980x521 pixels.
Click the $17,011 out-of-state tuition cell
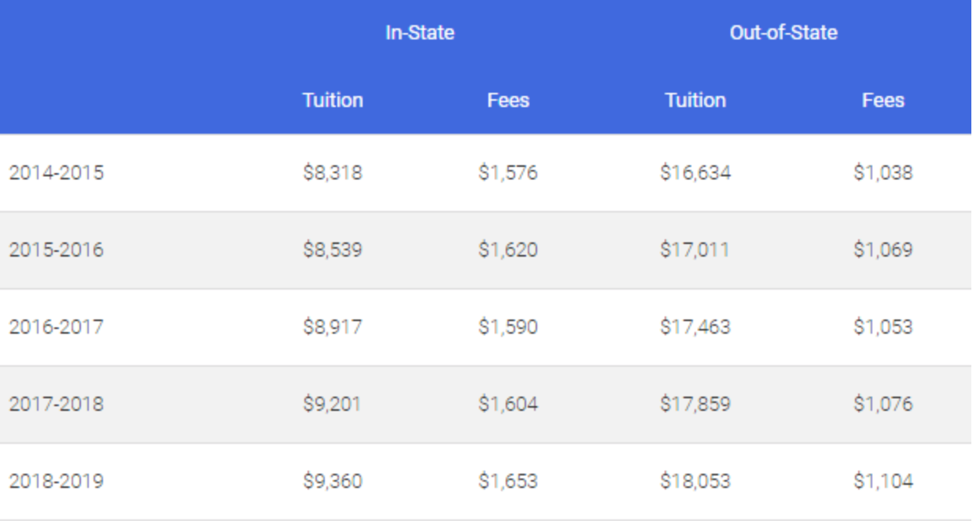(x=695, y=250)
